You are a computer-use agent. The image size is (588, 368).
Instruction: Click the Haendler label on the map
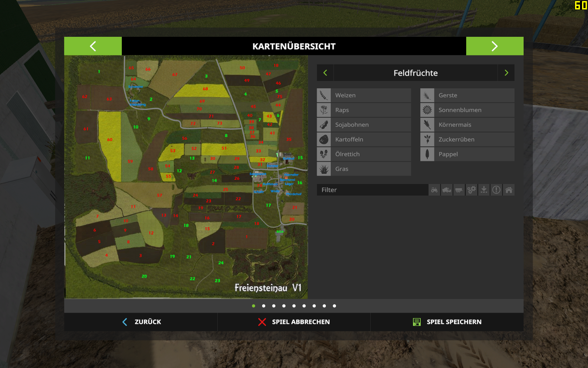click(292, 175)
